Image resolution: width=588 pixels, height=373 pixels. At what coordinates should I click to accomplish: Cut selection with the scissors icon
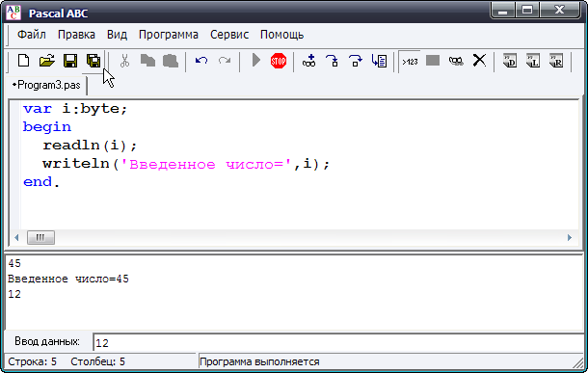124,61
